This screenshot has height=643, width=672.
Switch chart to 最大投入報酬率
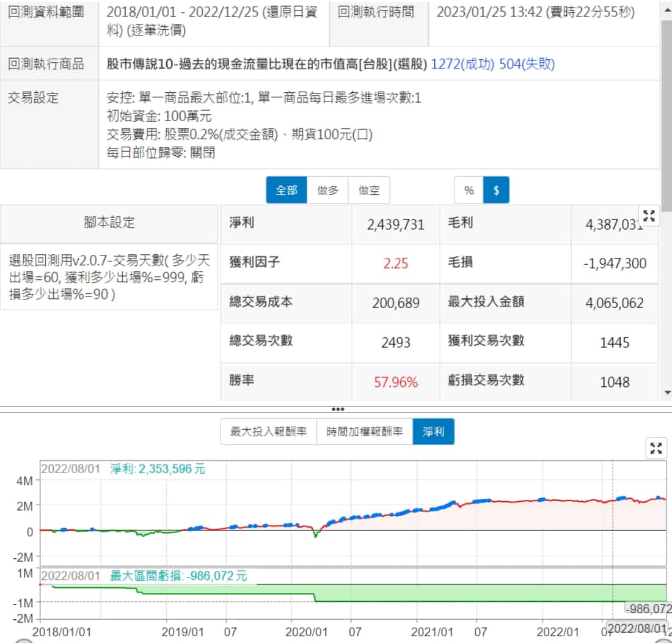click(268, 432)
